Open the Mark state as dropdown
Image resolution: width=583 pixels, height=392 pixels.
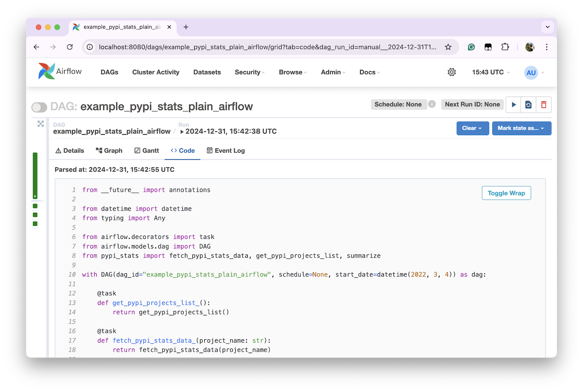[x=521, y=128]
